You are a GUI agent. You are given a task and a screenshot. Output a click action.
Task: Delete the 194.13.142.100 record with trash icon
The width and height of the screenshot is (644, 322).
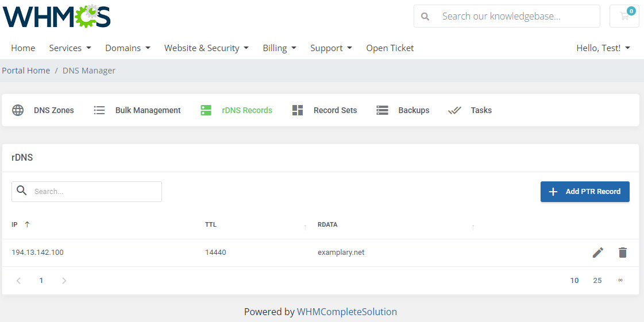(623, 253)
